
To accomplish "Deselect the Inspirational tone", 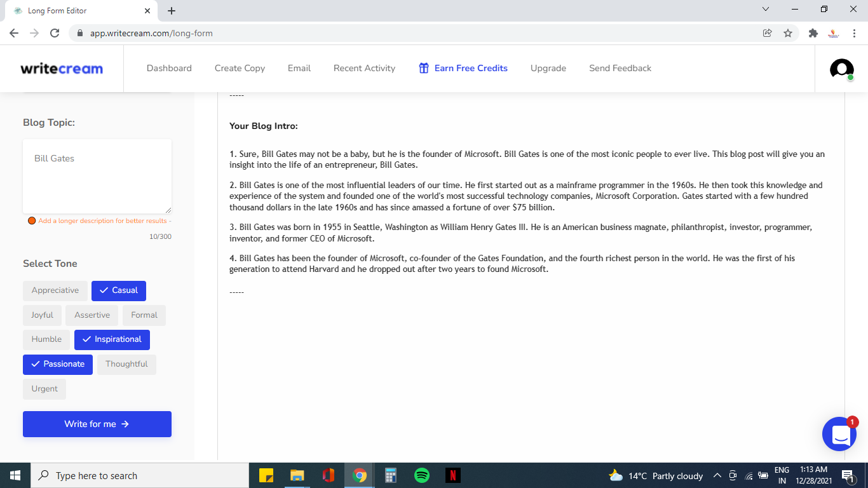I will (112, 339).
